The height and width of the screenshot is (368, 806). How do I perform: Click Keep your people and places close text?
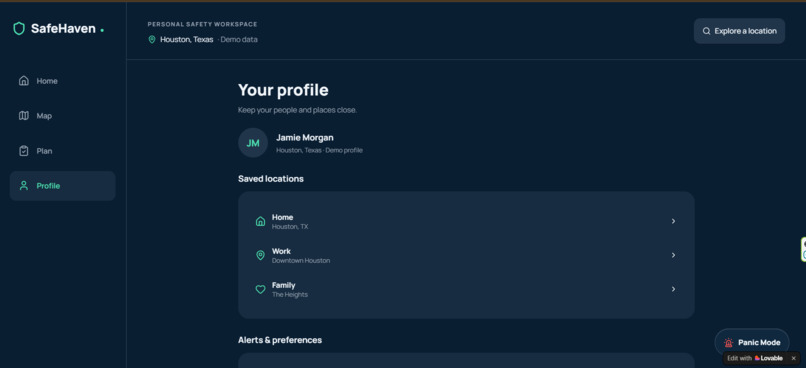pyautogui.click(x=298, y=110)
